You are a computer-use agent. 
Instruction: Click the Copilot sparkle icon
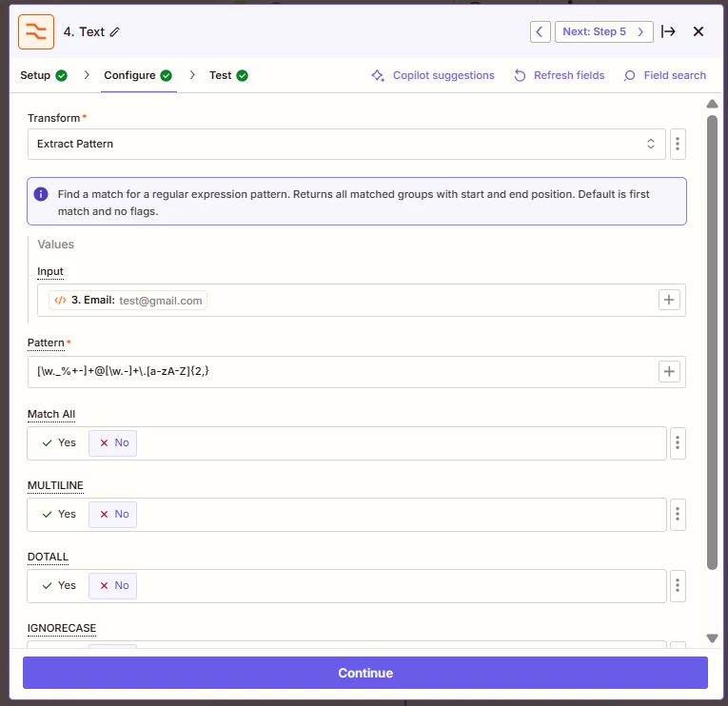[378, 75]
